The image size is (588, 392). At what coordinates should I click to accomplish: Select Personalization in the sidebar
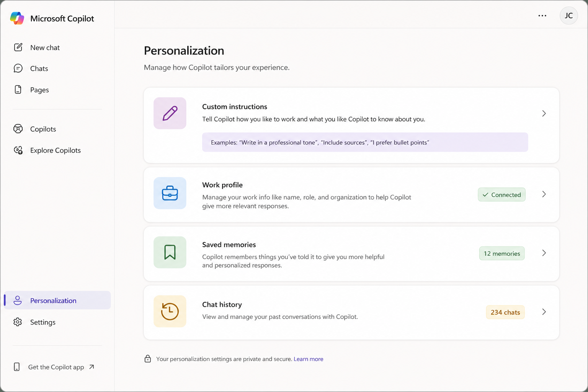57,301
